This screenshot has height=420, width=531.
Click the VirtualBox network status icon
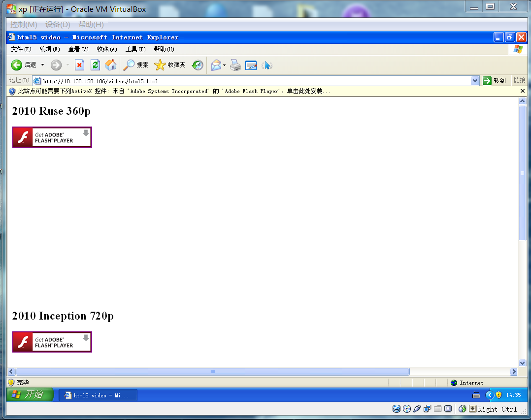coord(428,409)
